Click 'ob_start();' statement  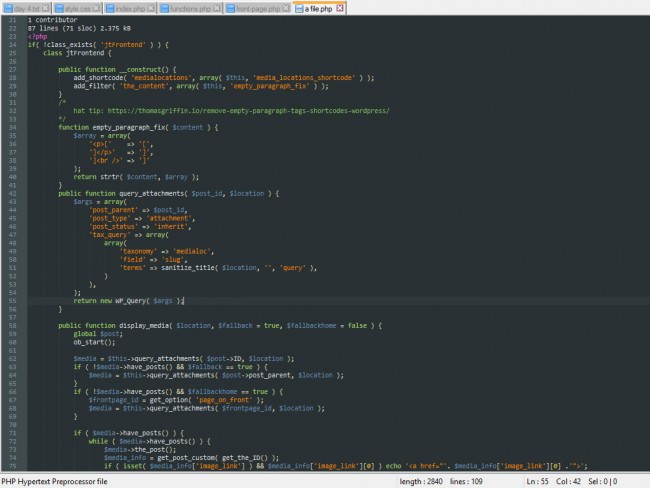pyautogui.click(x=94, y=342)
